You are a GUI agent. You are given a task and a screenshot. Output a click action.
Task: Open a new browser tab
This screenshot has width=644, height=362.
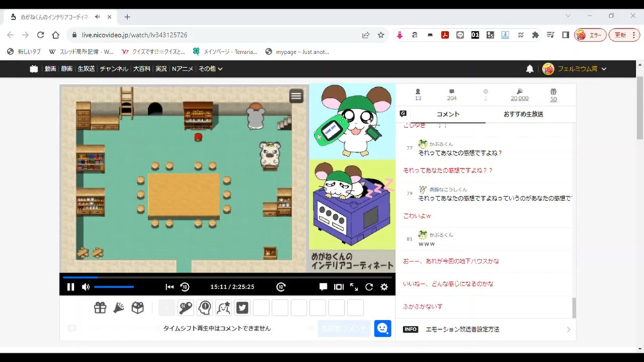tap(127, 17)
